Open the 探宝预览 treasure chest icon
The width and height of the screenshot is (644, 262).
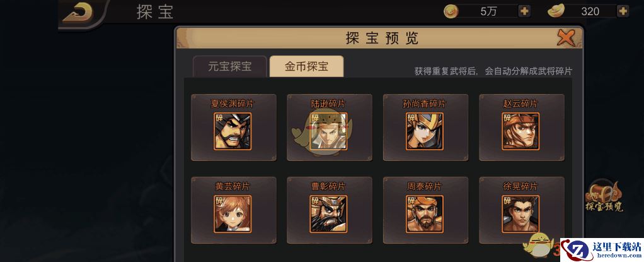click(604, 196)
